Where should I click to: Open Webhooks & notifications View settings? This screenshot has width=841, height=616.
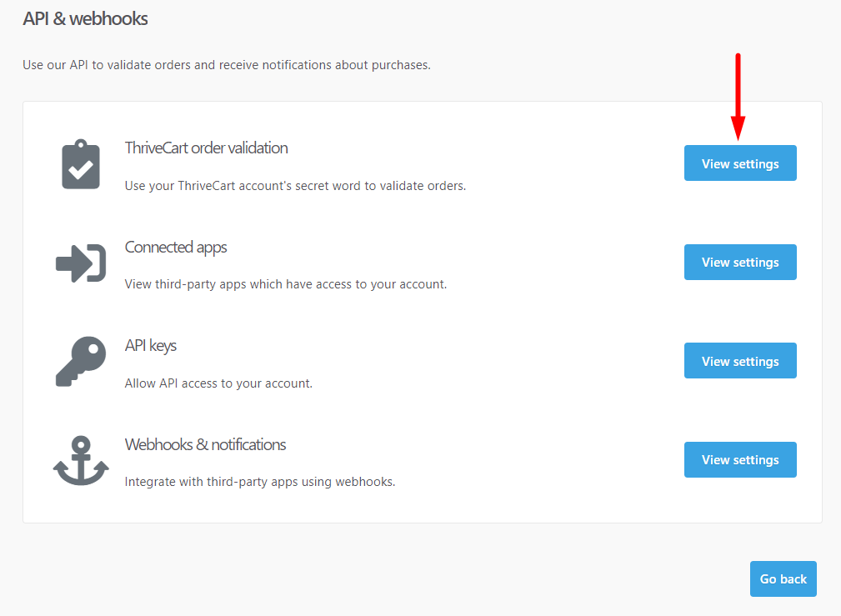(740, 459)
